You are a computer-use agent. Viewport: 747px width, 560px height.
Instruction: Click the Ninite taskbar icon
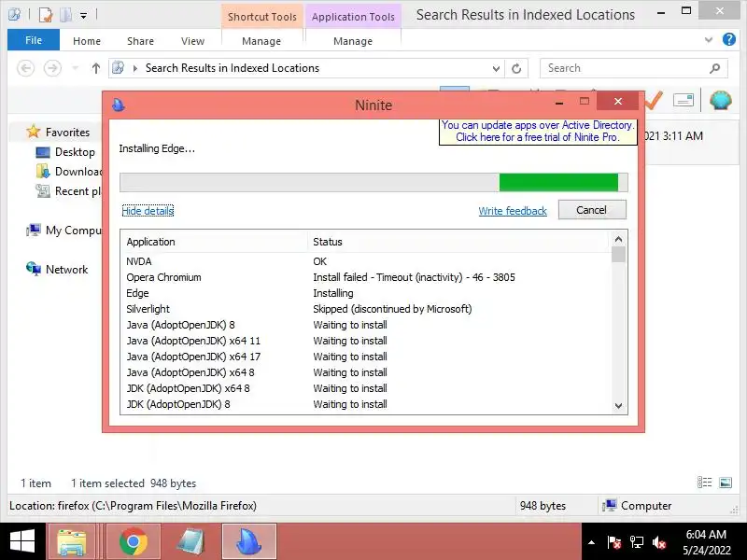[x=249, y=541]
